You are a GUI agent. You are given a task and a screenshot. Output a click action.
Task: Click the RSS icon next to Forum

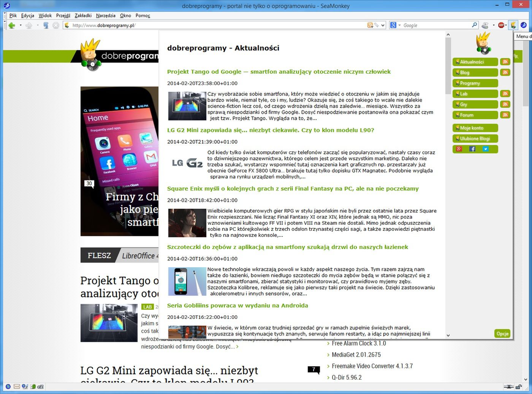tap(505, 115)
